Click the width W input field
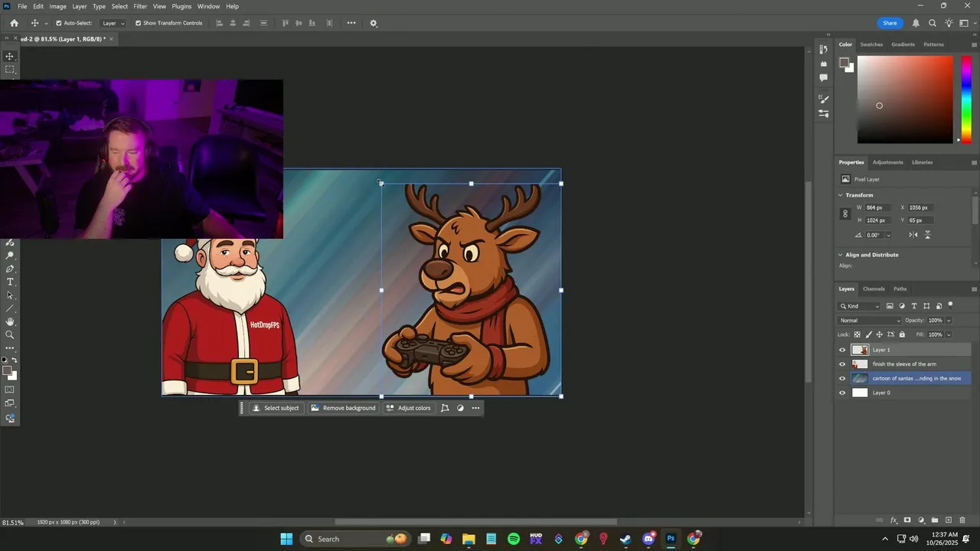The width and height of the screenshot is (980, 551). coord(877,207)
